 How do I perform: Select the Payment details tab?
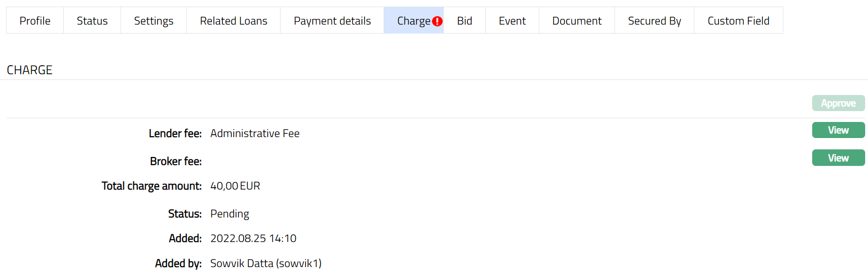[x=332, y=21]
